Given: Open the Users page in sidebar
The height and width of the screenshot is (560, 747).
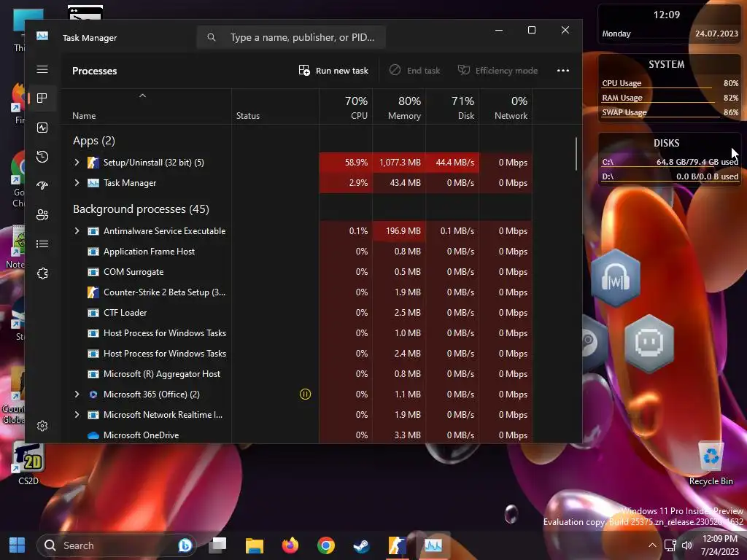Looking at the screenshot, I should (42, 215).
